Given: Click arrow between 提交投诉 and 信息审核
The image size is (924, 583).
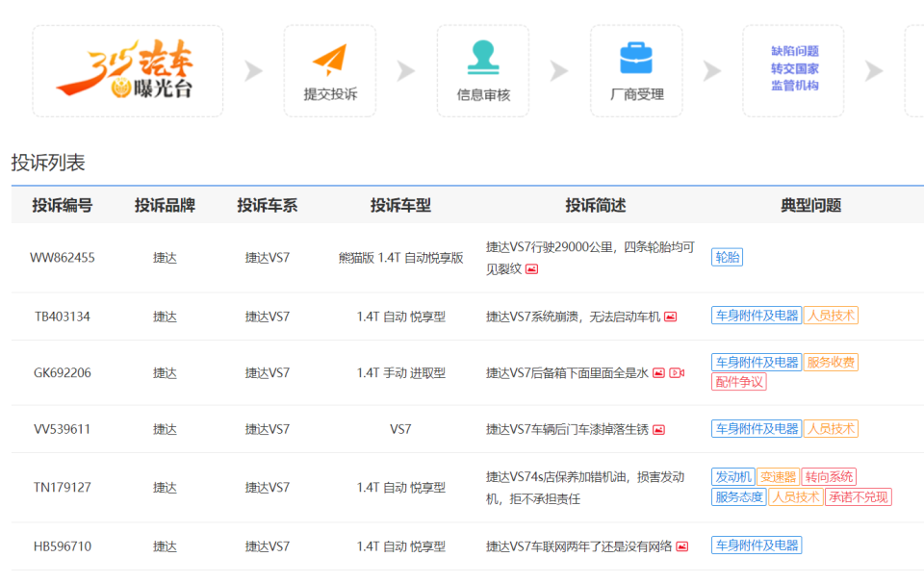Looking at the screenshot, I should coord(403,70).
